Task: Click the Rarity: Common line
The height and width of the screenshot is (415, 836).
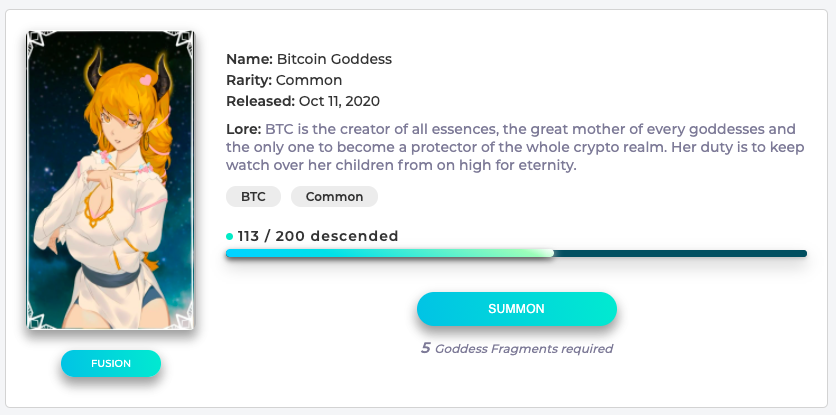Action: 284,80
